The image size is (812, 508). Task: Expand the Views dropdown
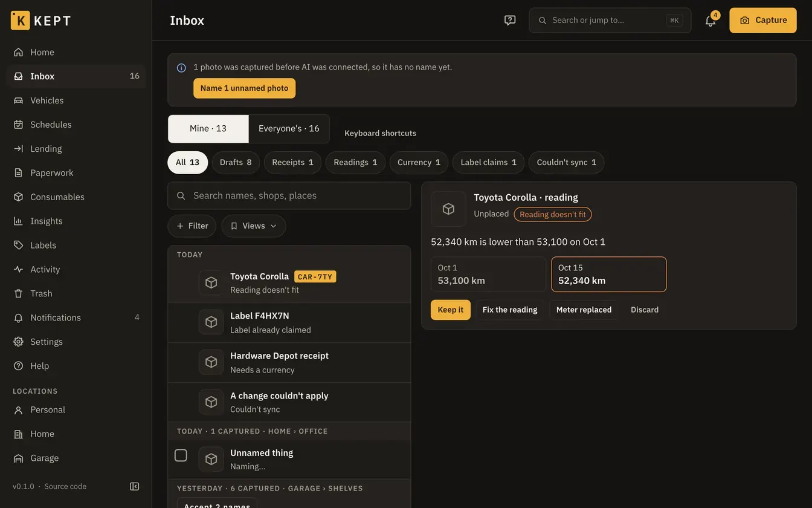[254, 226]
